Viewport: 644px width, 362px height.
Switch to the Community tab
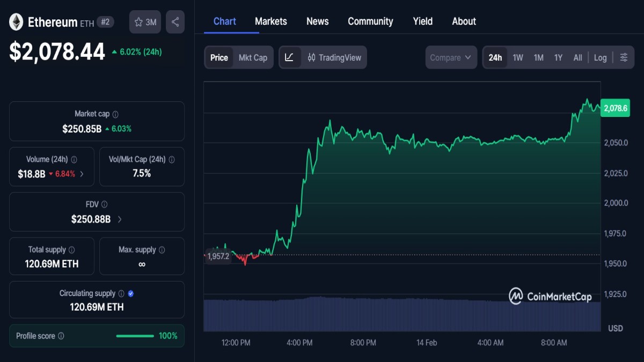coord(370,21)
